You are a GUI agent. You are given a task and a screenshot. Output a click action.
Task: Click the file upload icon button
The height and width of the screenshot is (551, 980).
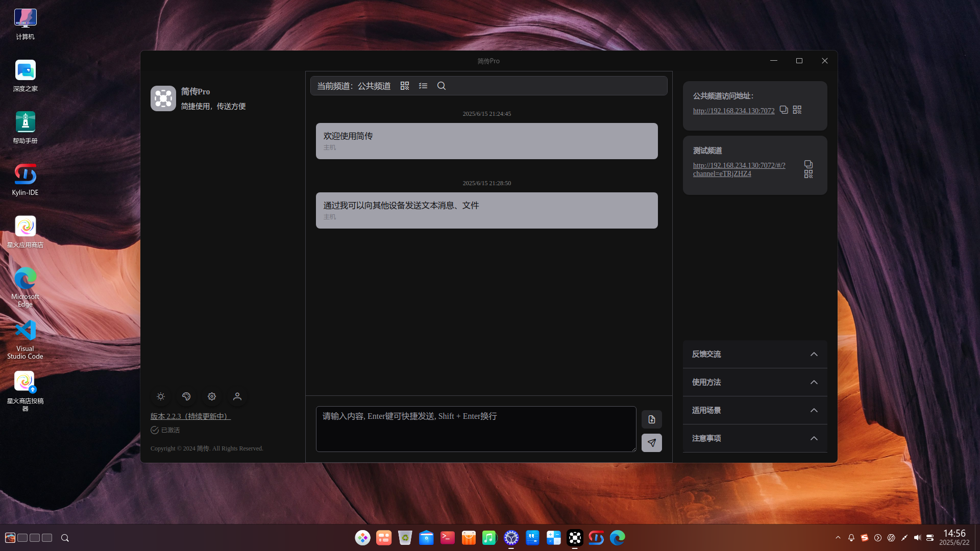pos(652,419)
